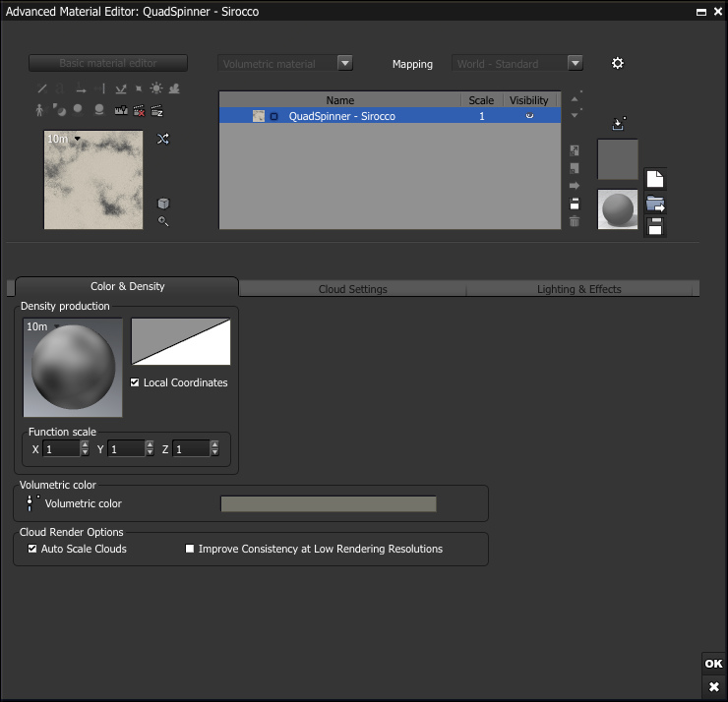Open the Volumetric material dropdown

[344, 63]
